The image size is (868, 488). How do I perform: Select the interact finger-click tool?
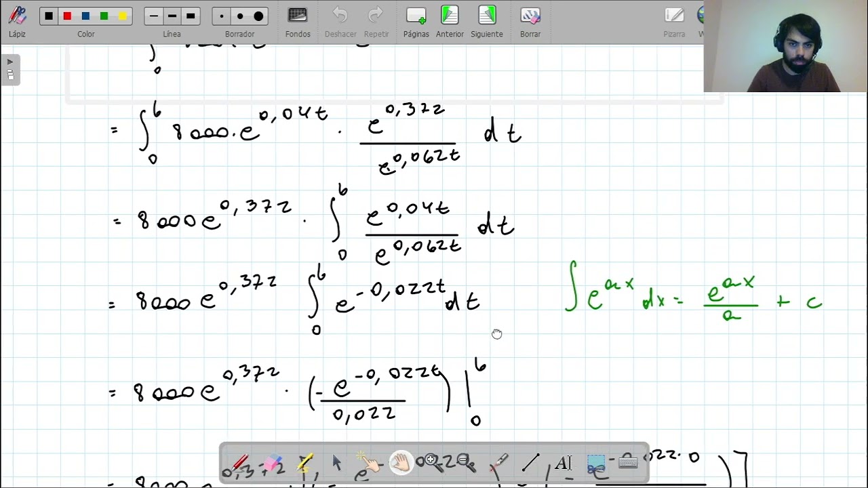369,464
